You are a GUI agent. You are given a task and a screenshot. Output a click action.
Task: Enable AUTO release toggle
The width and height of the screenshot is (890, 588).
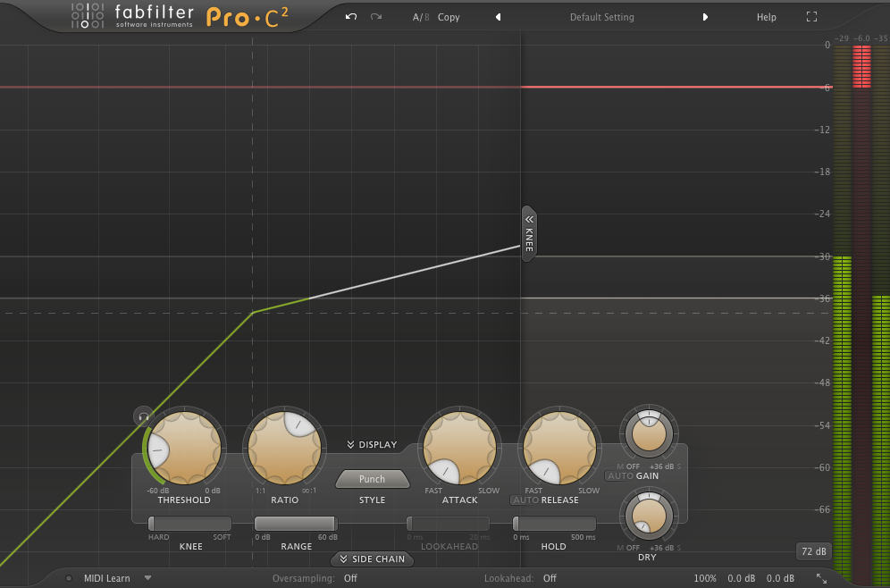(525, 500)
